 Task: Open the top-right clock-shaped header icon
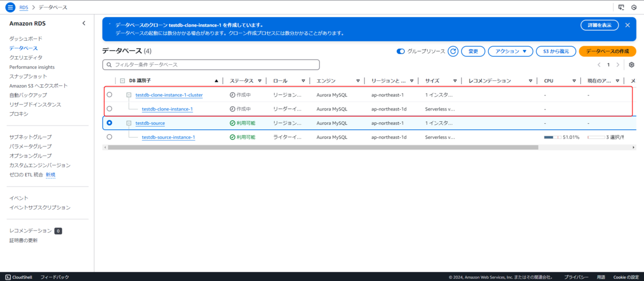coord(633,7)
